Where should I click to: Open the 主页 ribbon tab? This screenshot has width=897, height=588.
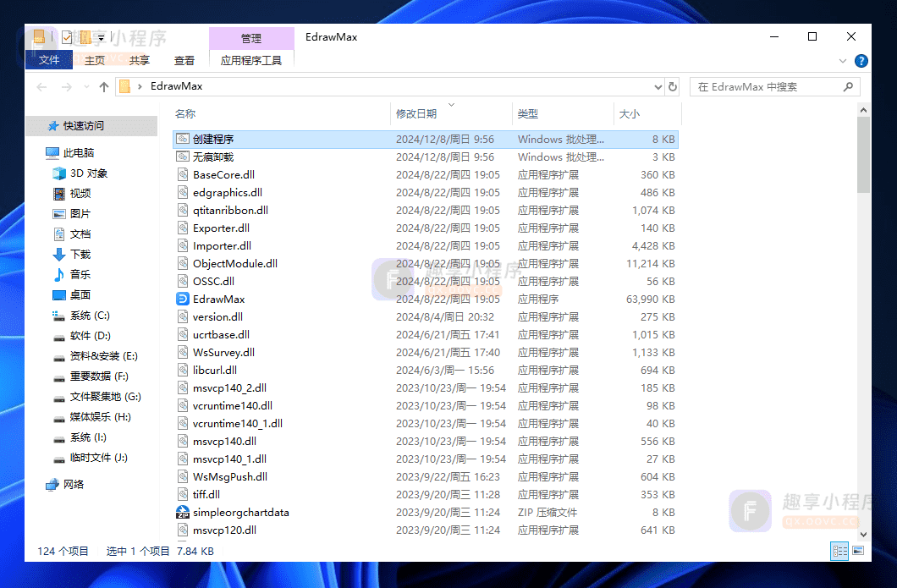coord(95,60)
